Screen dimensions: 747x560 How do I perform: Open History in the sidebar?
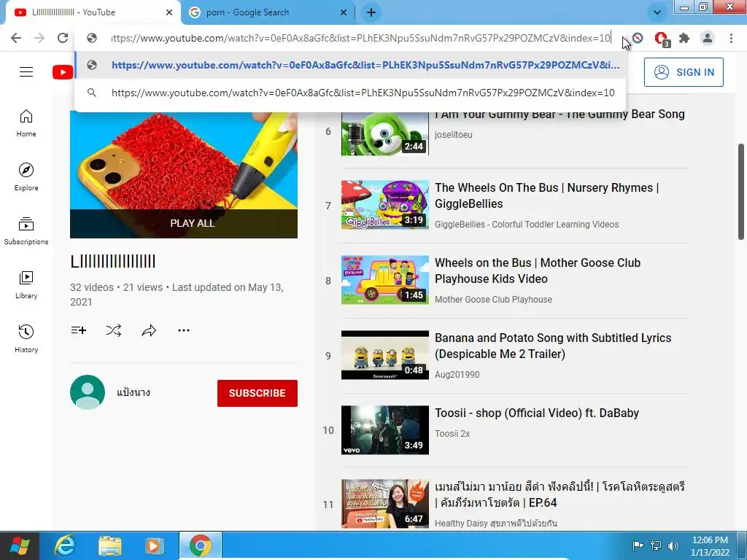click(26, 338)
